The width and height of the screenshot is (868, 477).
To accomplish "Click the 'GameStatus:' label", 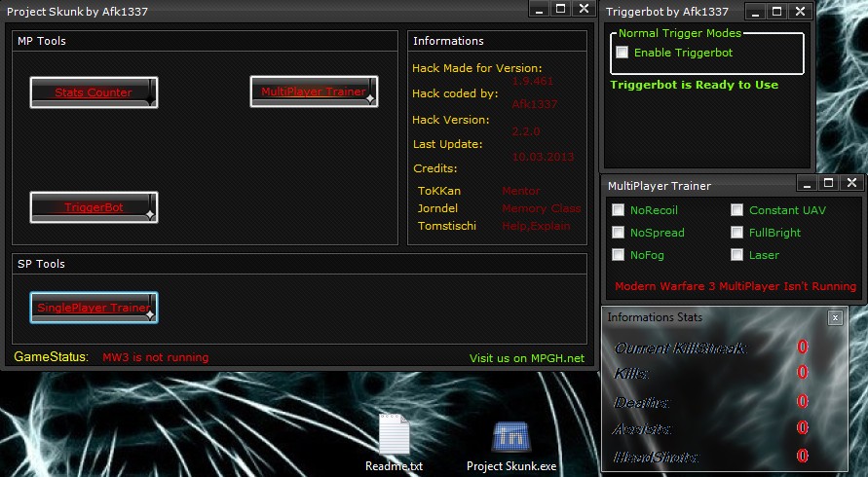I will click(51, 357).
